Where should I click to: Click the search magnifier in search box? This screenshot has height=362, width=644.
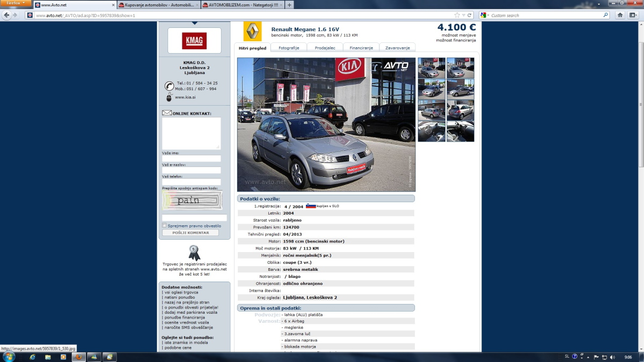[x=605, y=15]
